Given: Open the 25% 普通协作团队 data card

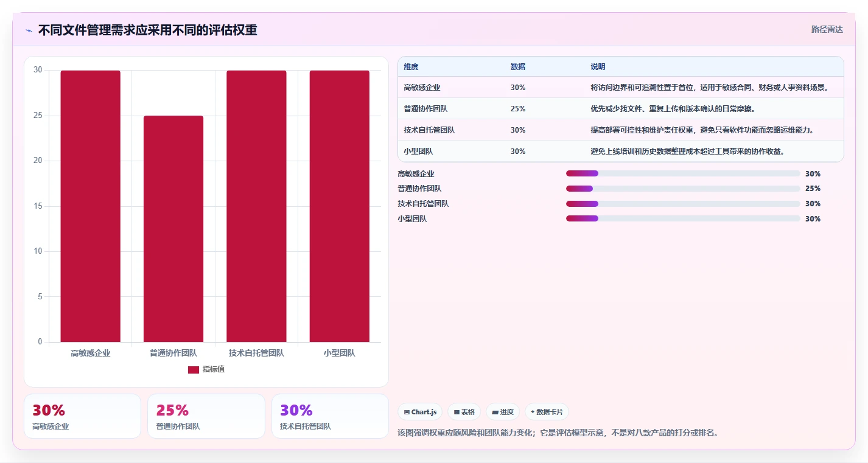Looking at the screenshot, I should point(206,416).
